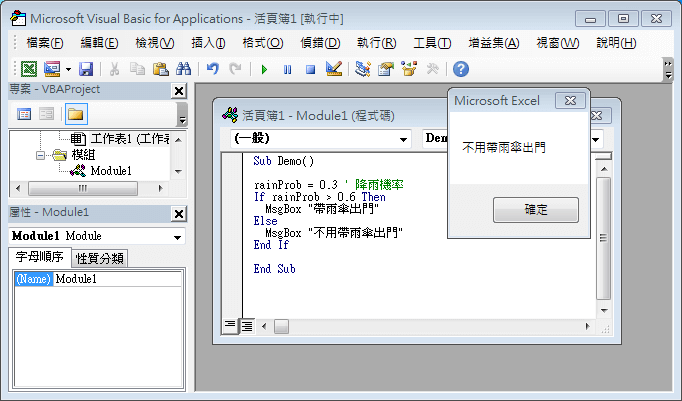The image size is (682, 401).
Task: Select 工作表1 in the project tree
Action: [x=130, y=139]
